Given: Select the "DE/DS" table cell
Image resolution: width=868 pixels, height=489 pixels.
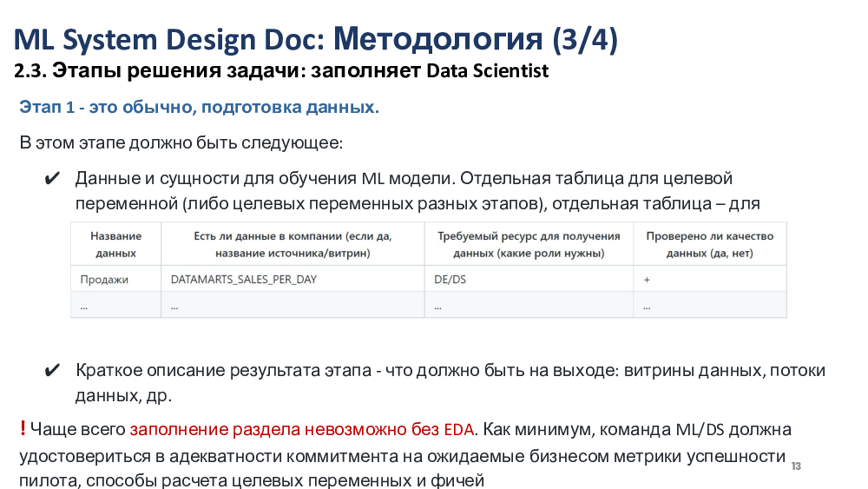Looking at the screenshot, I should pyautogui.click(x=450, y=280).
